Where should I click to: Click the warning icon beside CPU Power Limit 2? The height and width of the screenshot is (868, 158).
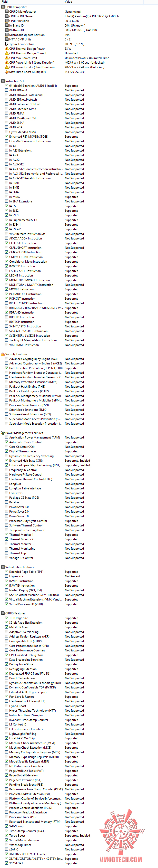tap(7, 67)
